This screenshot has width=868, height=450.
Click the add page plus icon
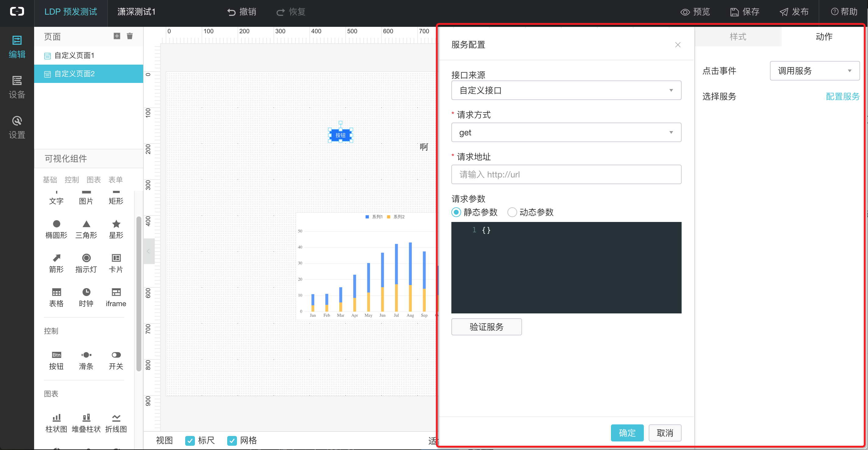pyautogui.click(x=117, y=36)
